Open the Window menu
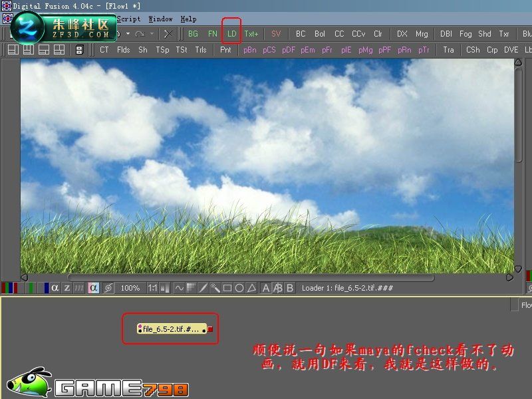 pos(160,19)
